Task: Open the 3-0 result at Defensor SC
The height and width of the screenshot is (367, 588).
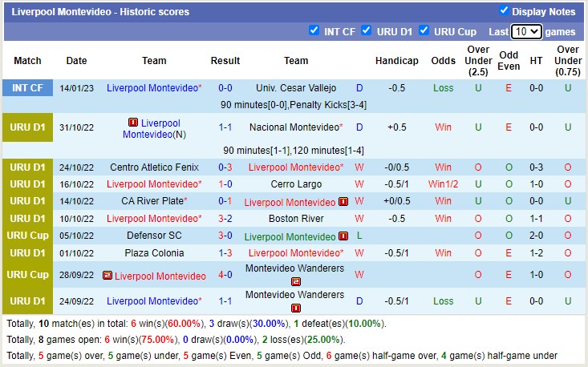Action: [225, 236]
